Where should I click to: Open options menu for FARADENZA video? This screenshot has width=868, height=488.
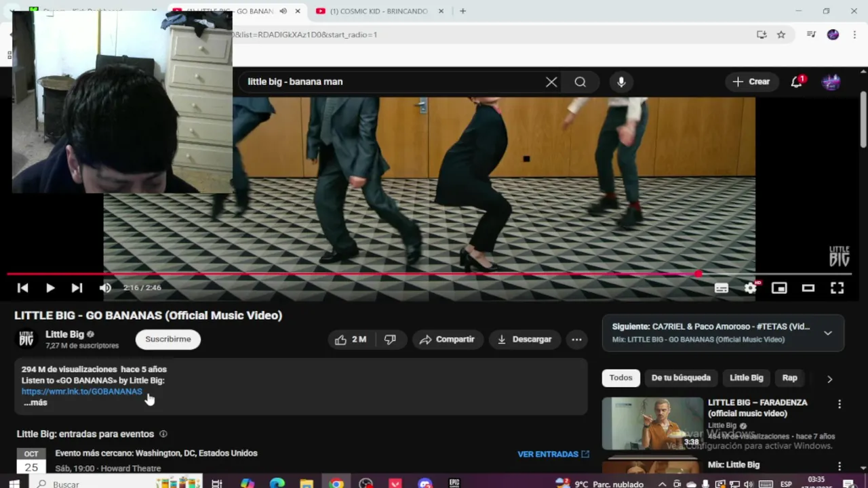tap(840, 404)
